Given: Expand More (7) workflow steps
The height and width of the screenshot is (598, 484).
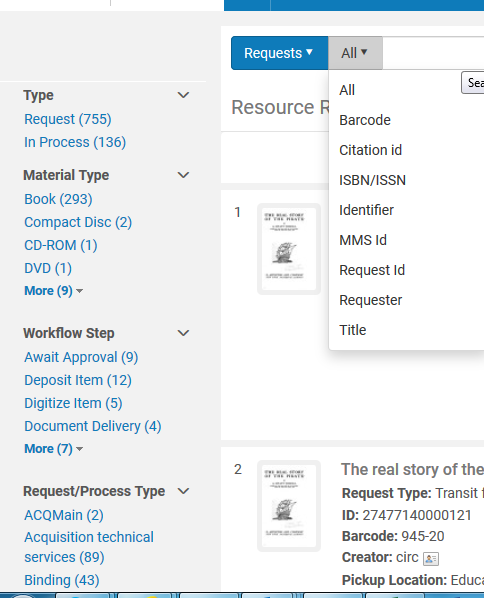Looking at the screenshot, I should pos(53,448).
